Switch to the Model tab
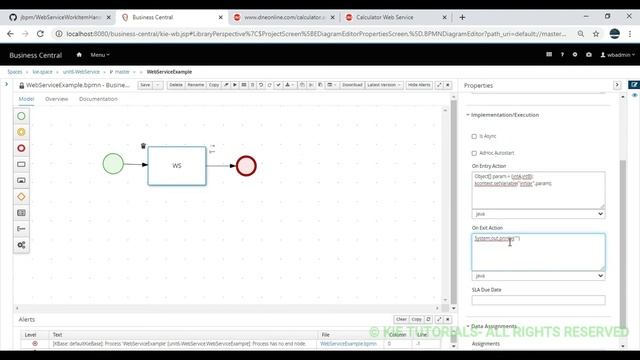The height and width of the screenshot is (360, 640). tap(27, 99)
